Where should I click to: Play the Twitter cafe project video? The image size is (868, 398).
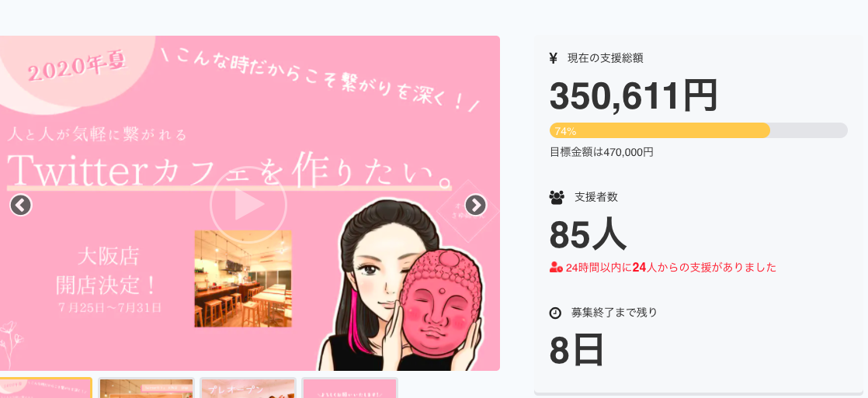click(x=248, y=205)
